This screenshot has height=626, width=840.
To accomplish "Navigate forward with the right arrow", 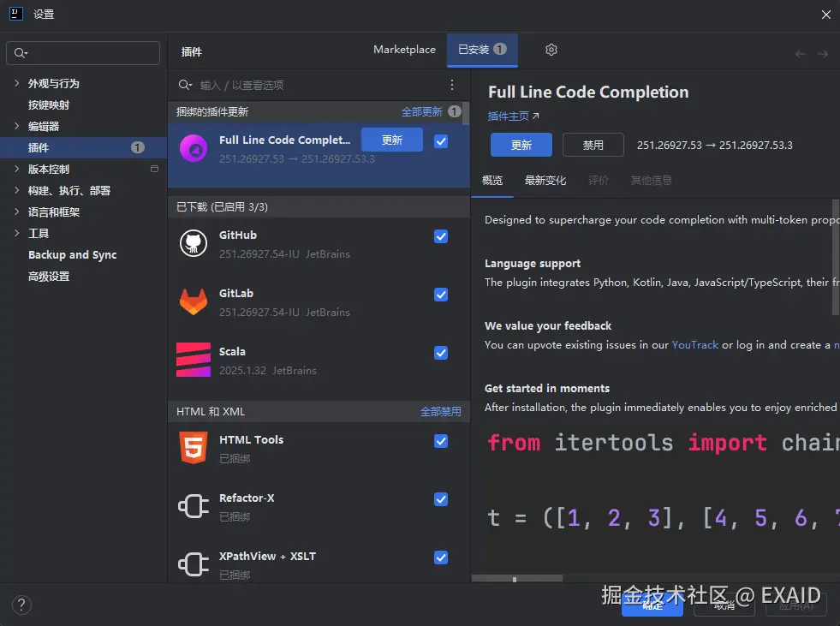I will click(823, 54).
